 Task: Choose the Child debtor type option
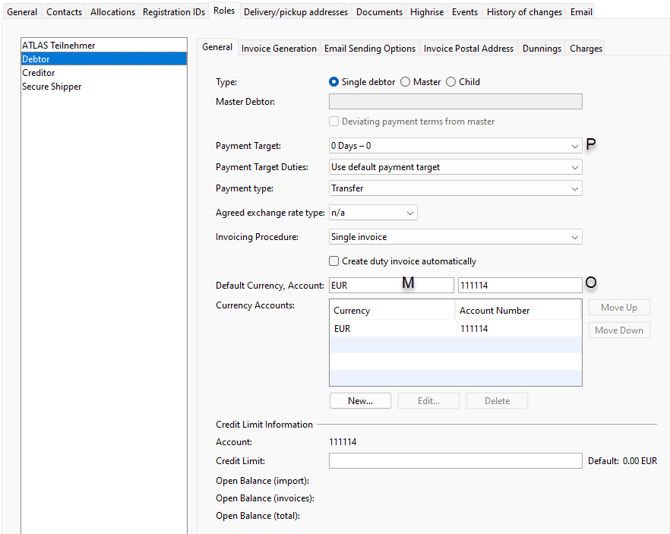[x=451, y=82]
